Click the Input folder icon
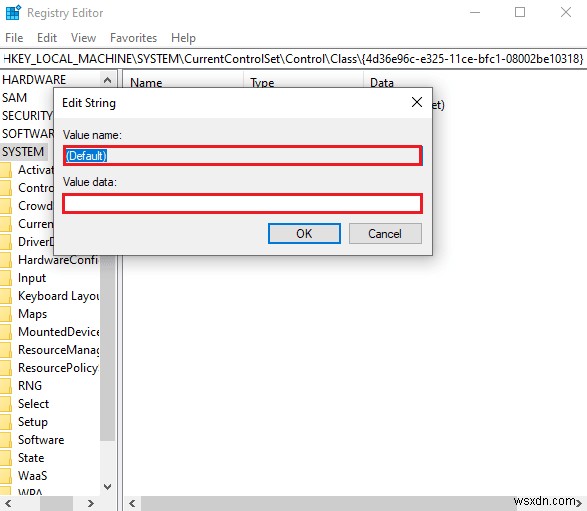This screenshot has height=511, width=587. click(x=6, y=278)
